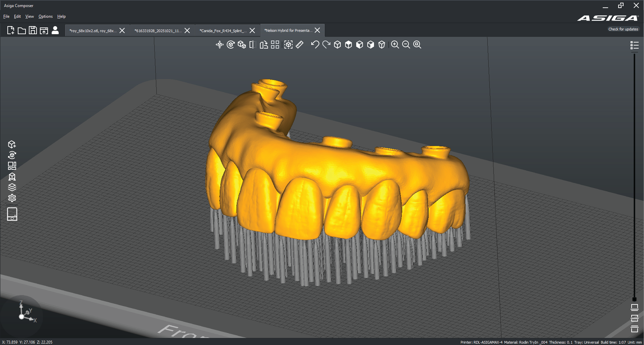Select the Move object tool

click(x=219, y=45)
